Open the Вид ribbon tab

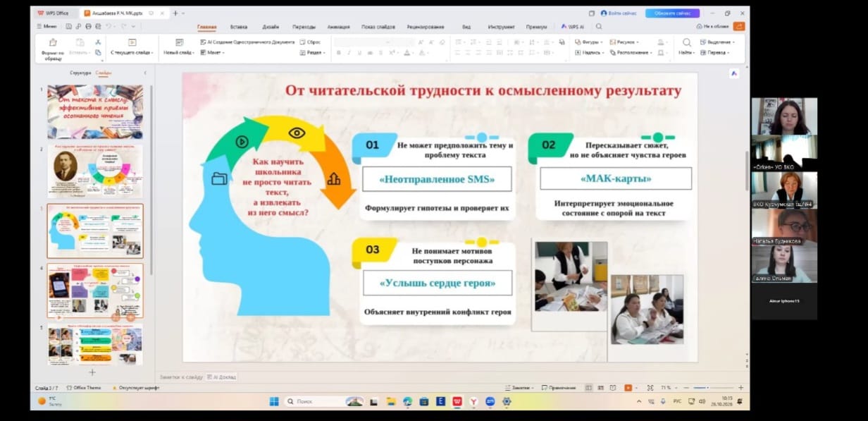[x=466, y=27]
